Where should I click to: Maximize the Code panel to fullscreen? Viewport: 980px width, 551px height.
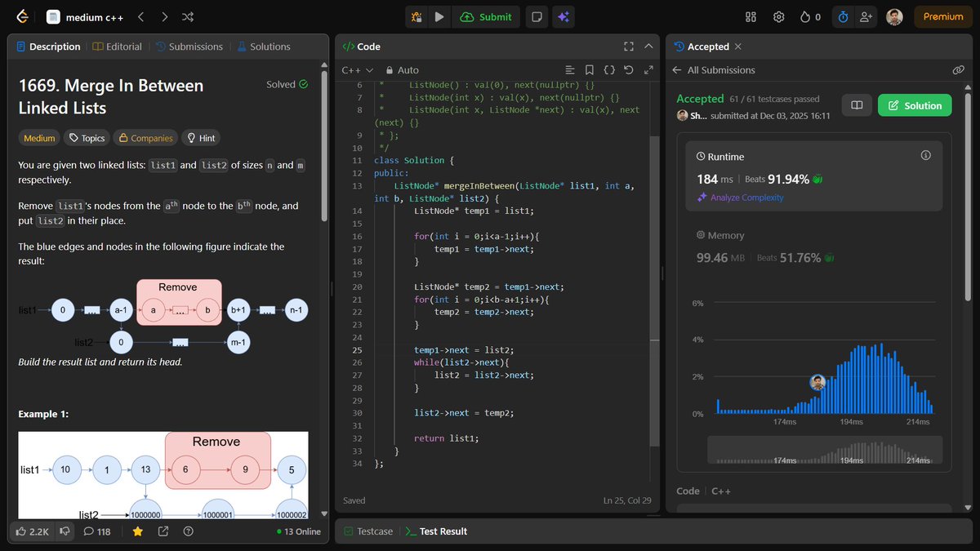[628, 47]
